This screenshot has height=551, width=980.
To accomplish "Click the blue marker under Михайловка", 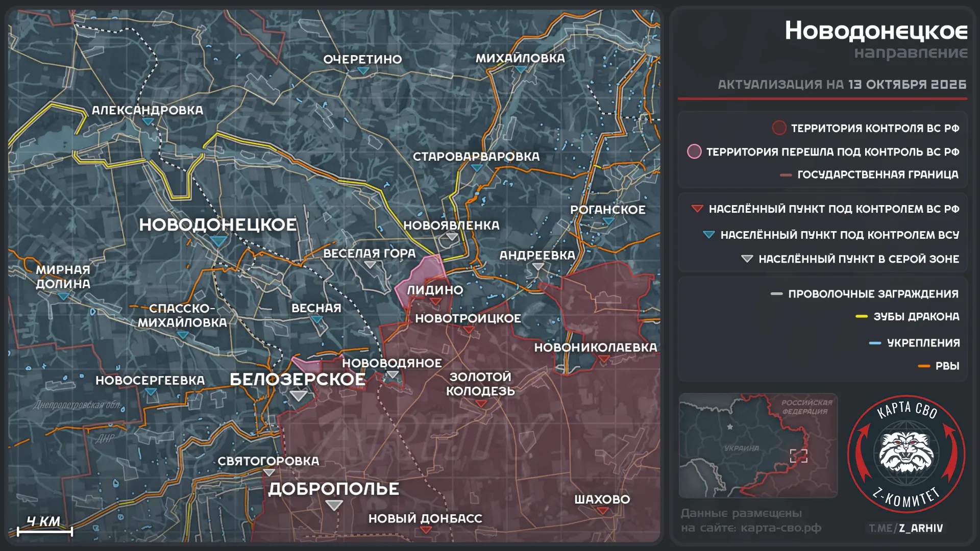I will 520,69.
